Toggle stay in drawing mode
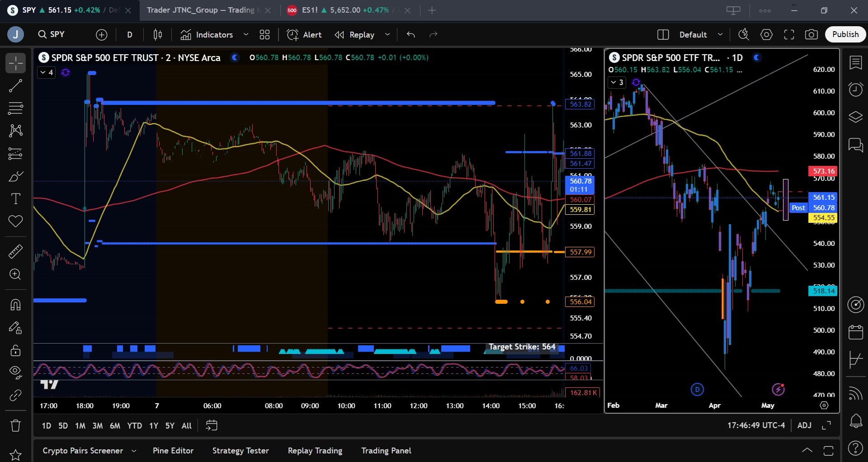868x462 pixels. click(15, 328)
